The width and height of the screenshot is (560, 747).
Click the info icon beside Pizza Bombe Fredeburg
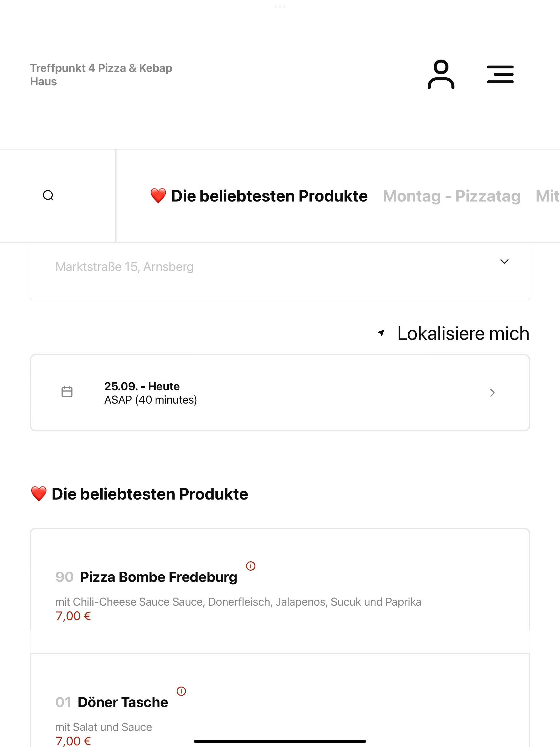click(x=251, y=566)
